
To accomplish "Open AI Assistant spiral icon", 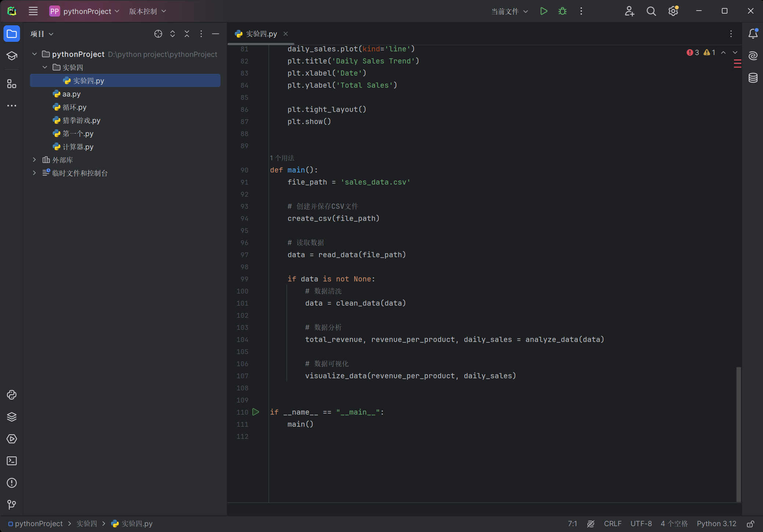I will (x=753, y=56).
